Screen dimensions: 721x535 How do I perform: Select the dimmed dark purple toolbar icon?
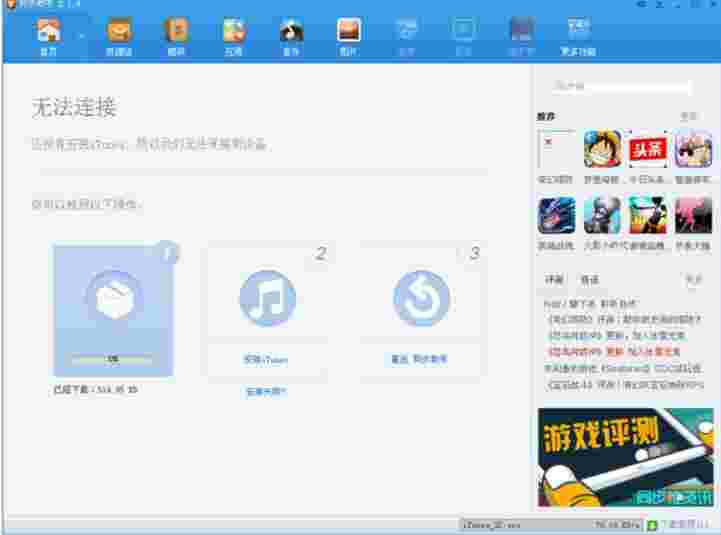coord(521,30)
